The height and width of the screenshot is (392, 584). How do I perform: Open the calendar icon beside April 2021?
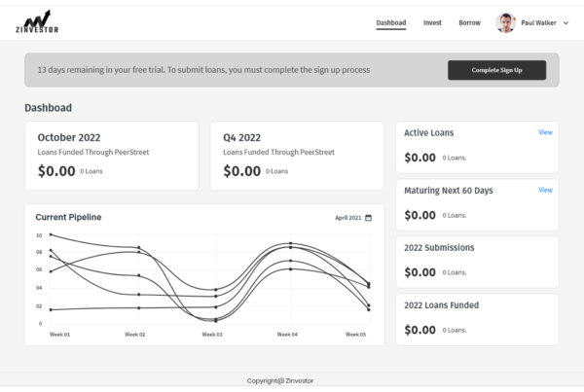tap(369, 218)
